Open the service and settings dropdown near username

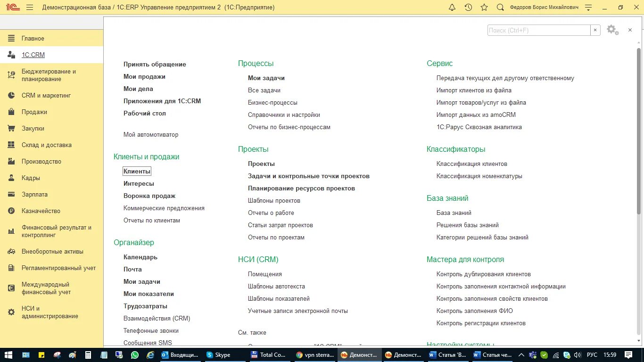point(588,8)
